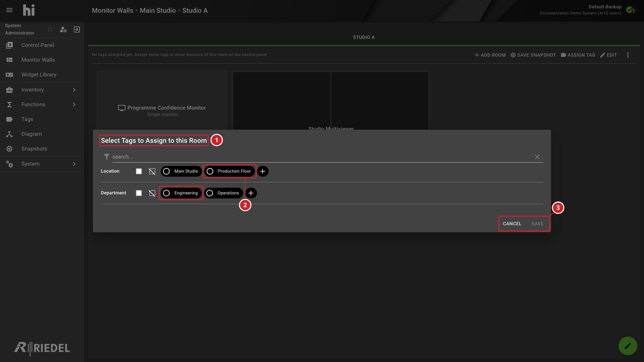The image size is (644, 362).
Task: Click the EDIT button in toolbar
Action: click(608, 55)
